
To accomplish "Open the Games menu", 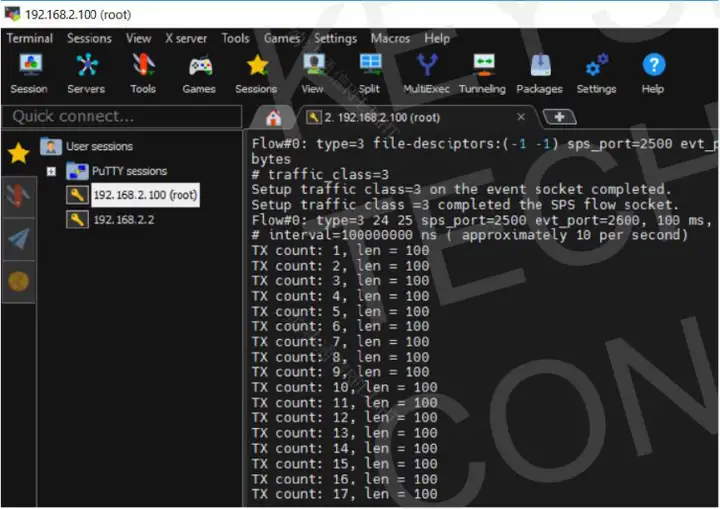I will (281, 38).
